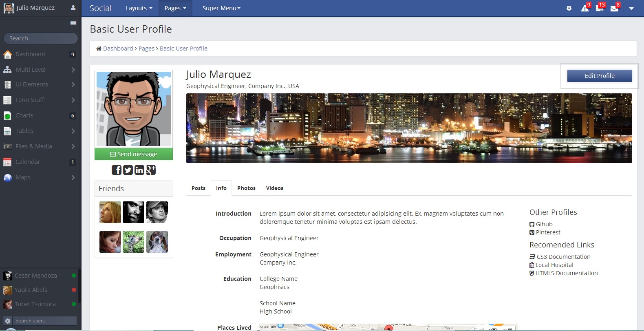Open tasks icon with badge 13
Image resolution: width=644 pixels, height=331 pixels.
click(600, 8)
